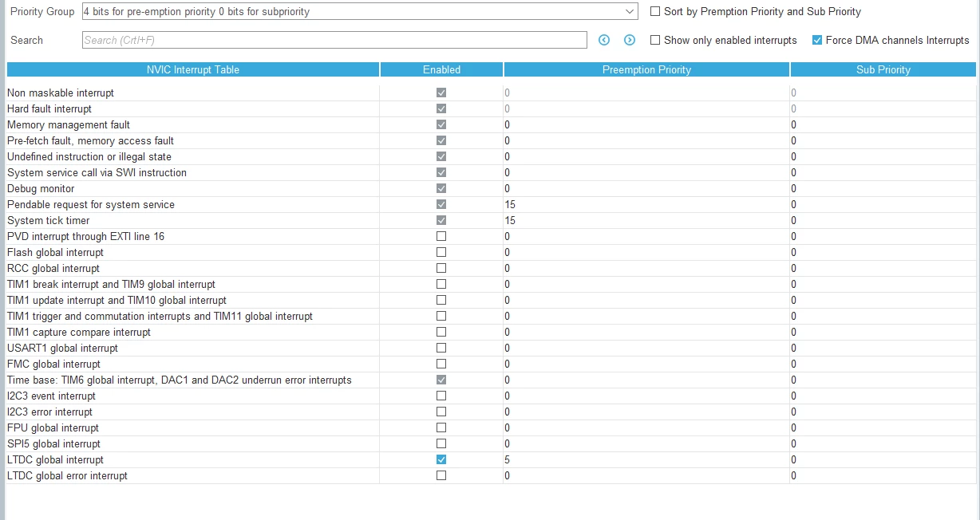Select the USART1 global interrupt row name
This screenshot has width=980, height=520.
(x=62, y=348)
